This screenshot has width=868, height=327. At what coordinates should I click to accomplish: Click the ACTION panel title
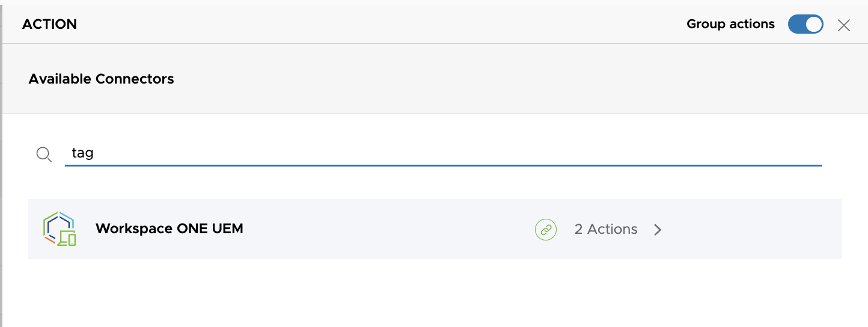49,25
